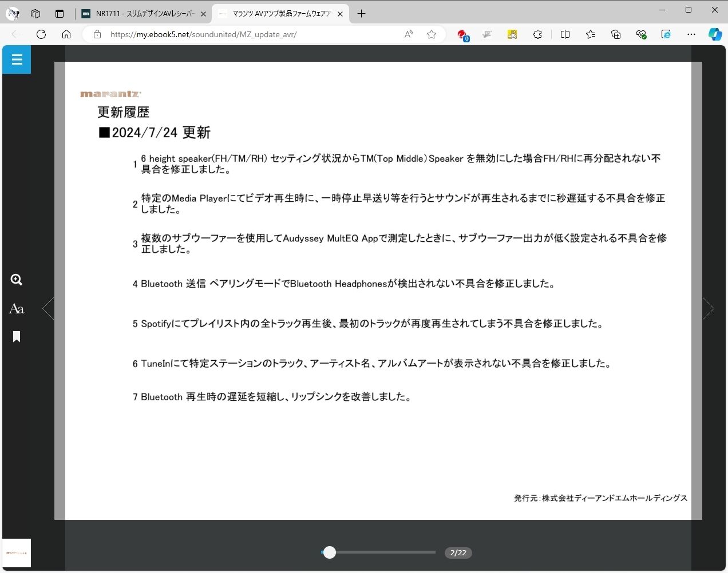Click the 発行元 publisher line
This screenshot has width=728, height=573.
tap(600, 498)
